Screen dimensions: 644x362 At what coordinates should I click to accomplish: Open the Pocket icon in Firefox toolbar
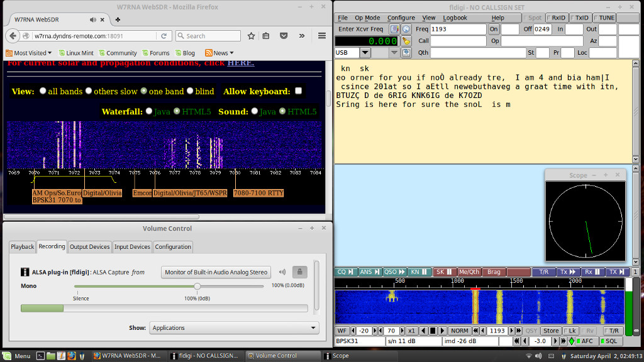(284, 36)
